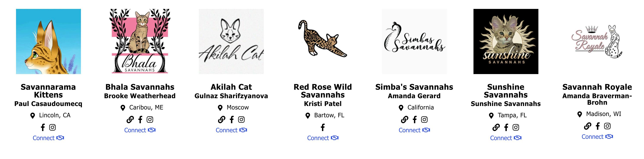This screenshot has width=644, height=159.
Task: Click the Sunshine Savannahs logo thumbnail
Action: click(x=506, y=41)
